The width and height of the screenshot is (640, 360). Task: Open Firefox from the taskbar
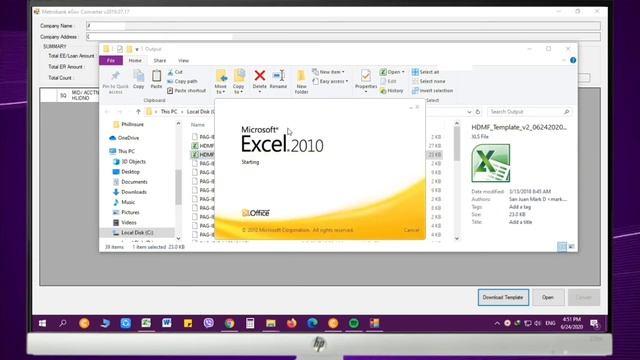291,323
